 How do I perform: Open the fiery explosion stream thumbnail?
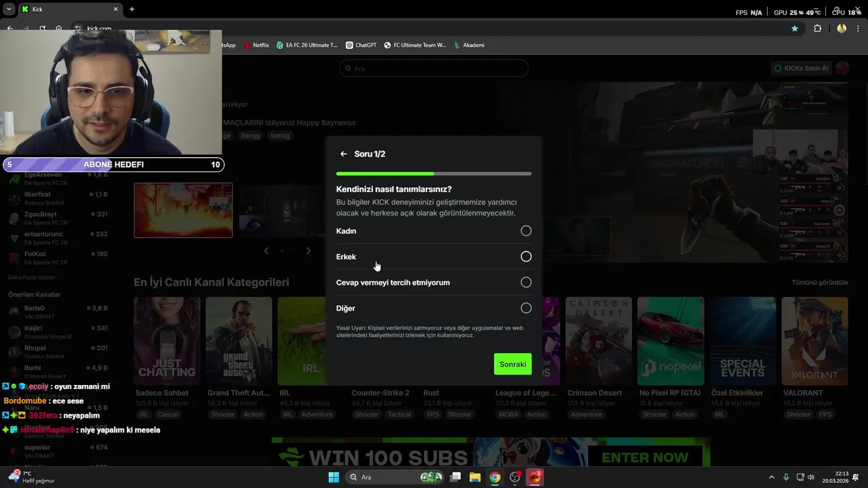click(x=183, y=210)
